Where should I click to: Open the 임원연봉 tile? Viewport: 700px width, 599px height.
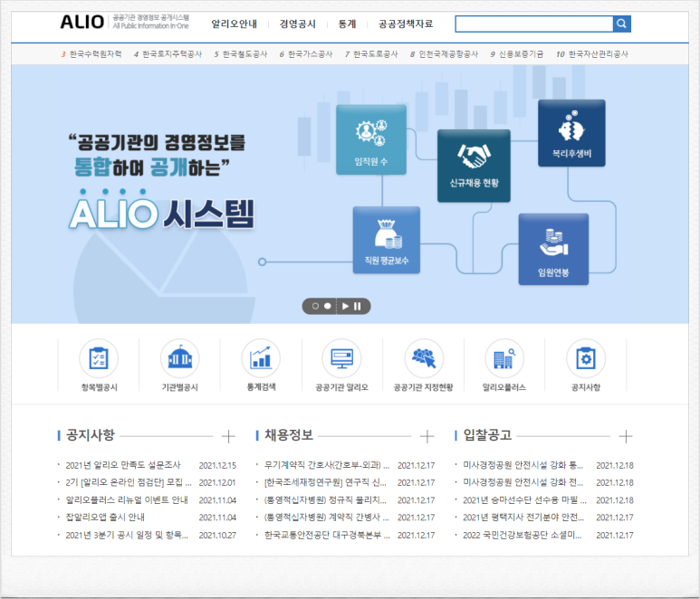553,249
